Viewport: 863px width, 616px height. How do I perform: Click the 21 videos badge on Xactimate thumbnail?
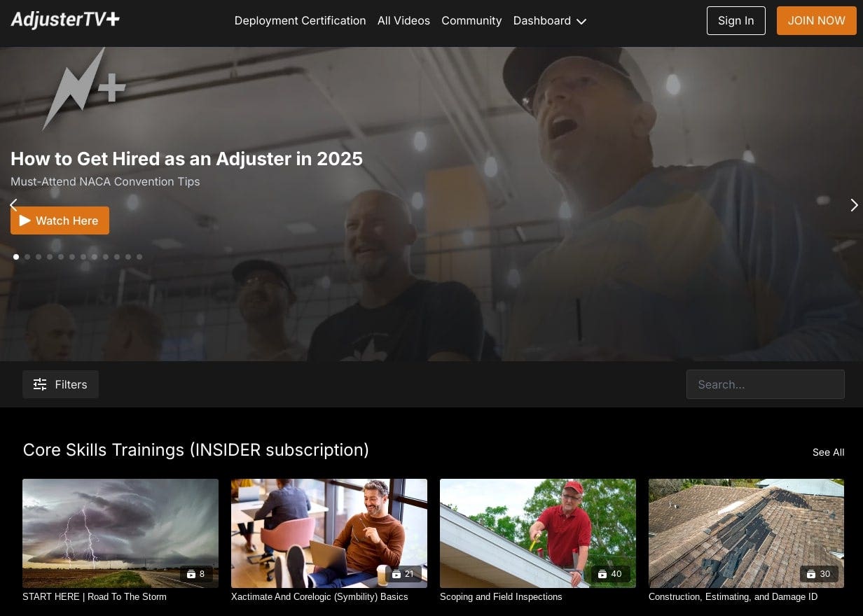tap(403, 574)
